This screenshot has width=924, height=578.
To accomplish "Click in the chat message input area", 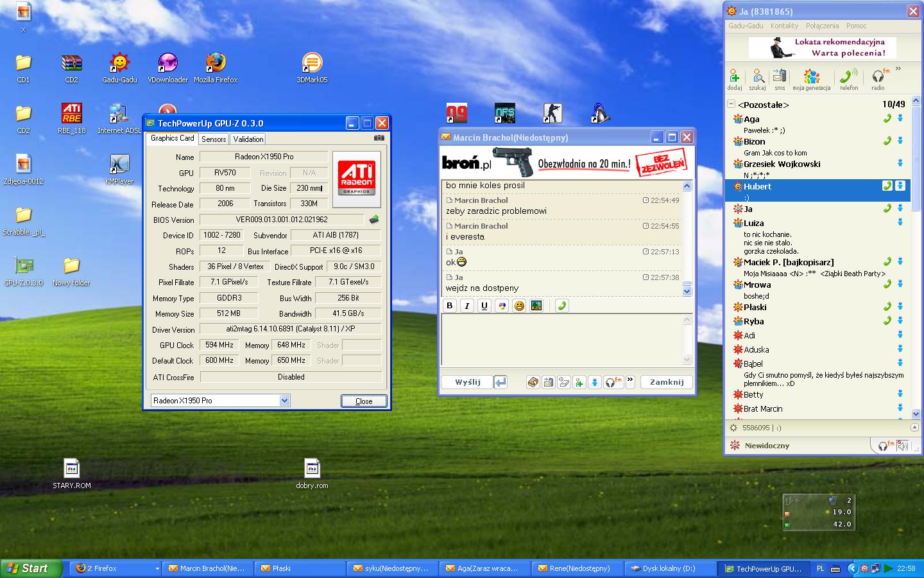I will pyautogui.click(x=561, y=339).
